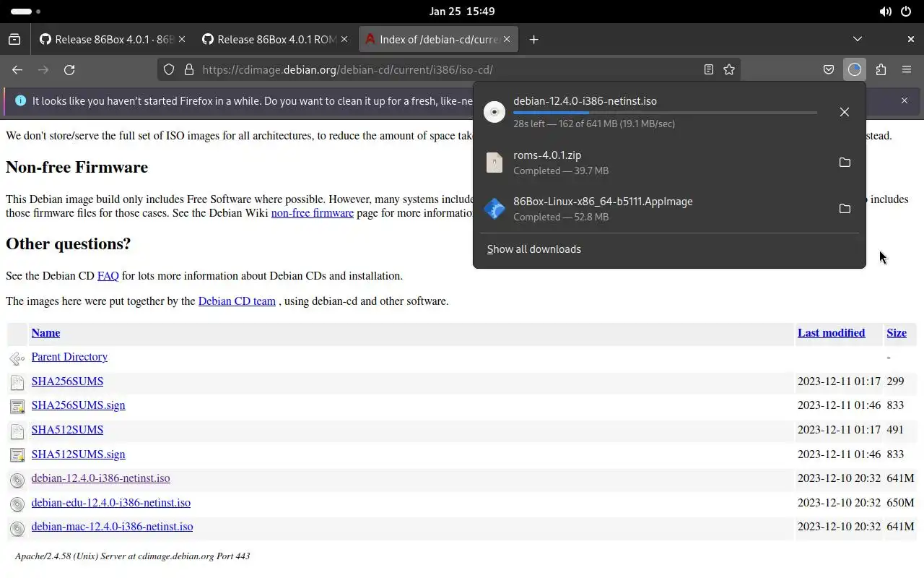Open SHA256SUMS.sign file link

78,405
